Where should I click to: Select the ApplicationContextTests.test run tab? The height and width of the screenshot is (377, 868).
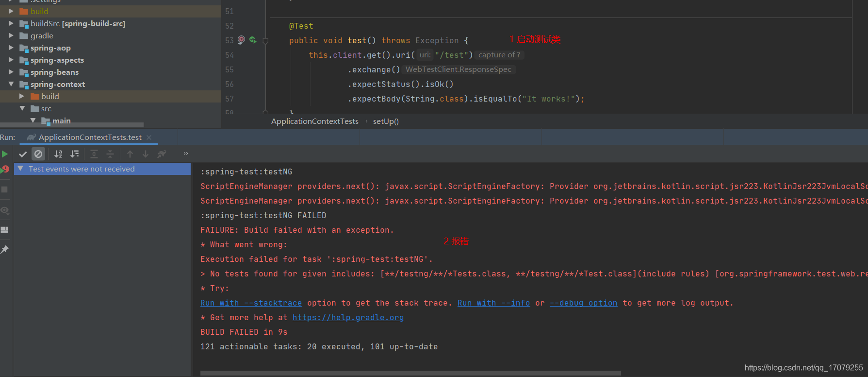tap(90, 137)
